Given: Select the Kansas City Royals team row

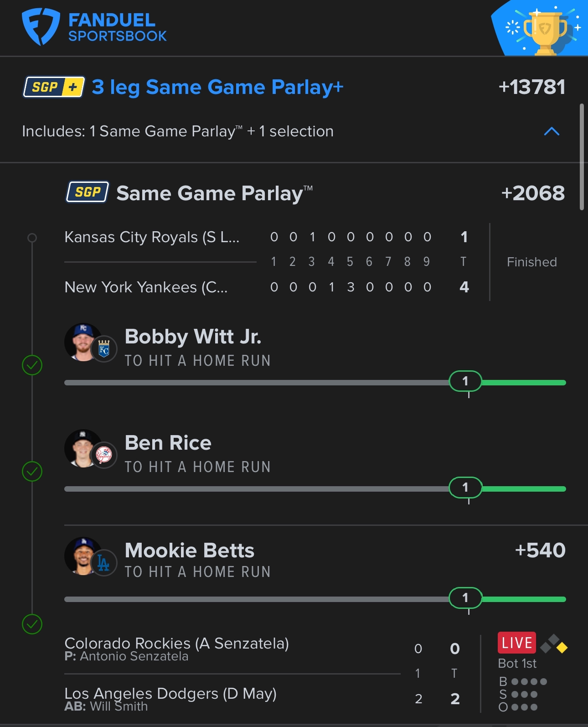Looking at the screenshot, I should click(152, 237).
